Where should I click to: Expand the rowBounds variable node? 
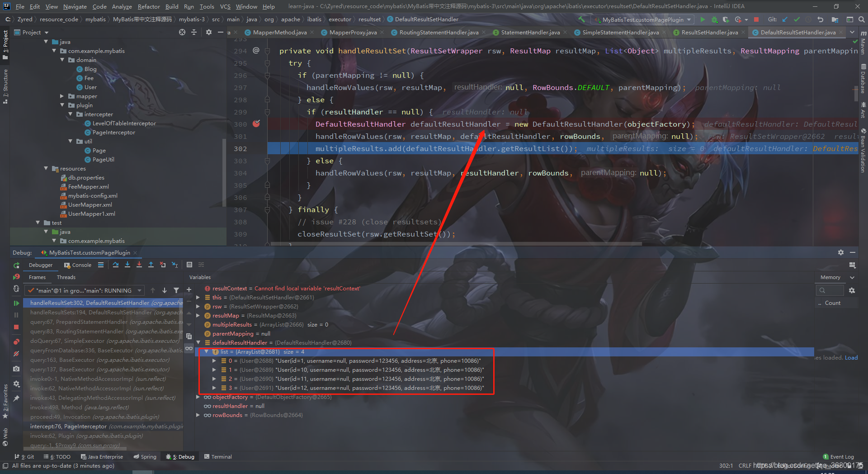click(198, 415)
